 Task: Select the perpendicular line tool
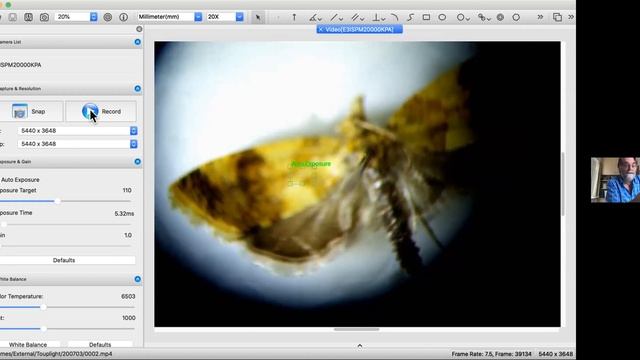376,17
